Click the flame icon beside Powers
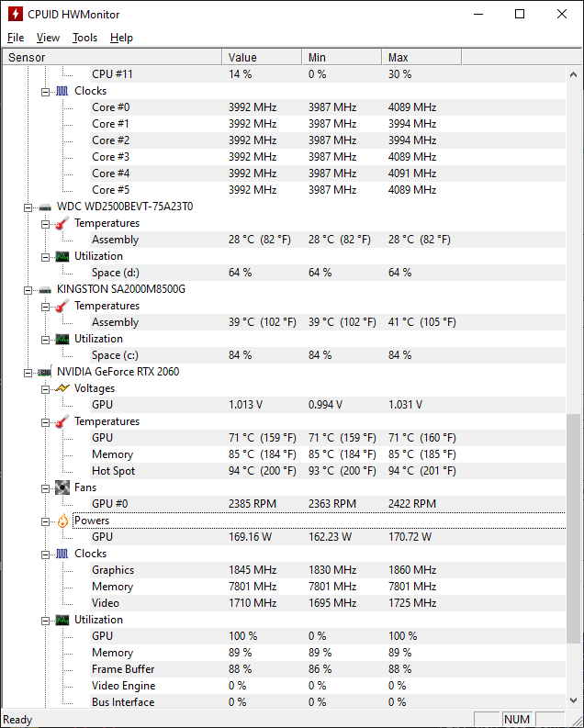The width and height of the screenshot is (584, 728). click(62, 521)
